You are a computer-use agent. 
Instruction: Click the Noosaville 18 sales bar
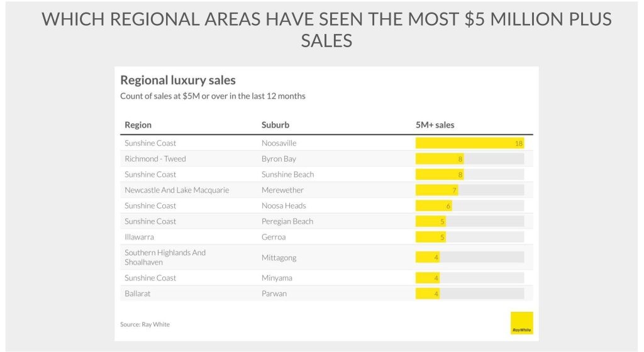(469, 143)
